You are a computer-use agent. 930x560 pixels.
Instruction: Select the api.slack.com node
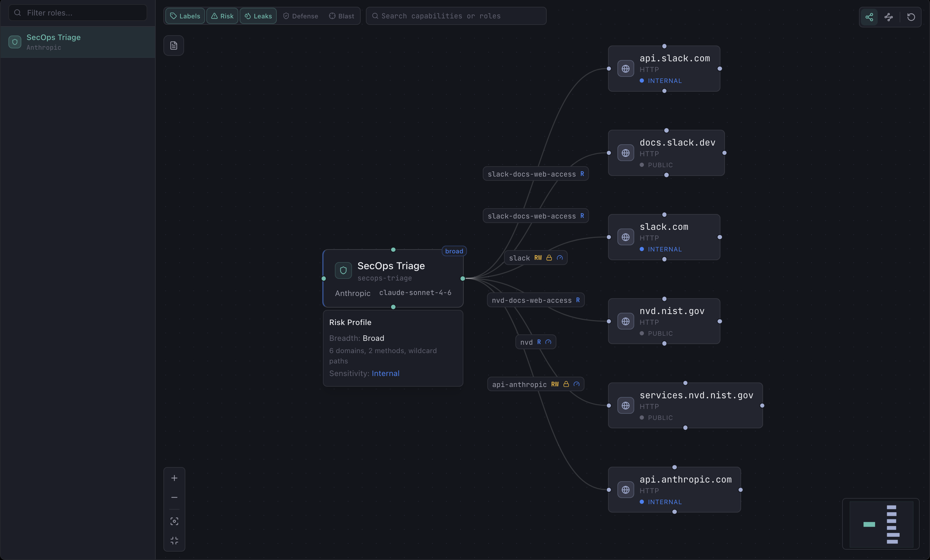[664, 69]
